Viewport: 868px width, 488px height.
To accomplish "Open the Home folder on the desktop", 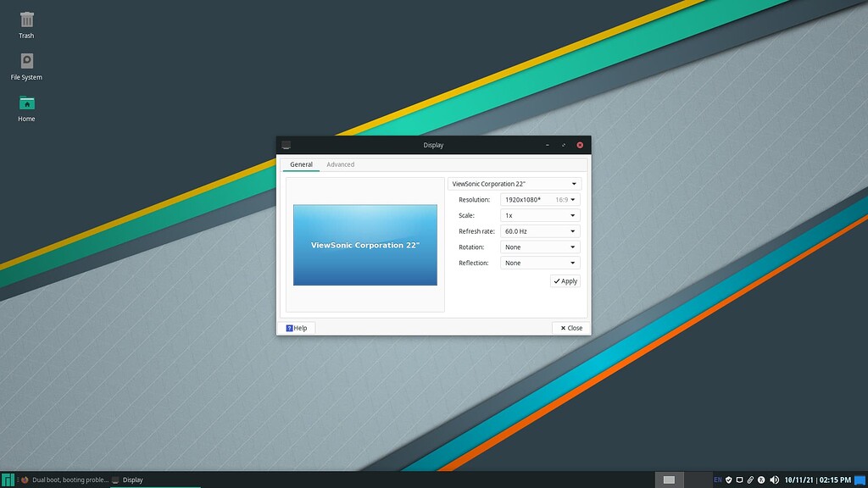I will [25, 105].
